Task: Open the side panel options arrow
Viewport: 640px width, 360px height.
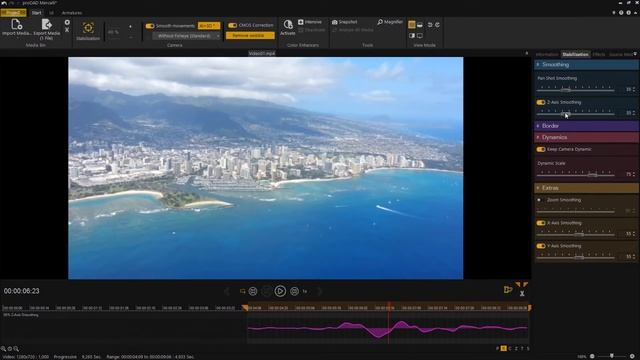Action: 635,54
